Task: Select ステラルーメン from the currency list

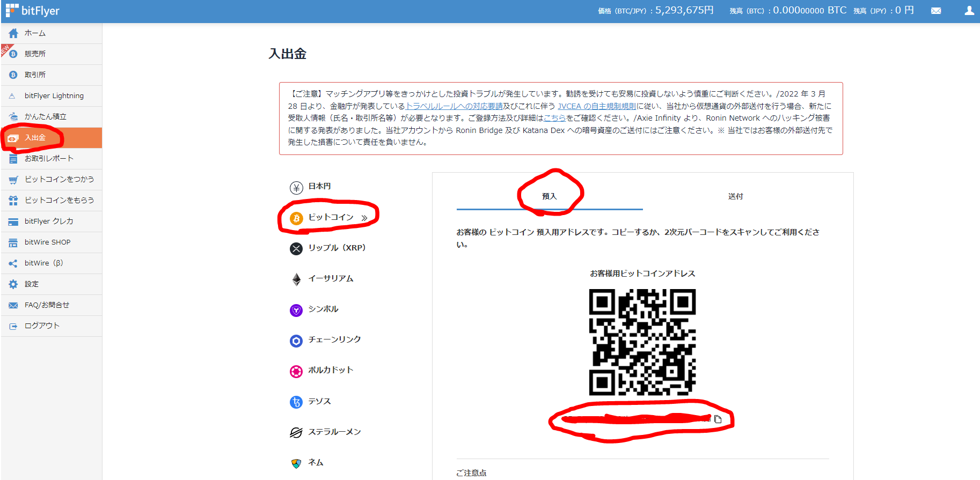Action: [x=334, y=432]
